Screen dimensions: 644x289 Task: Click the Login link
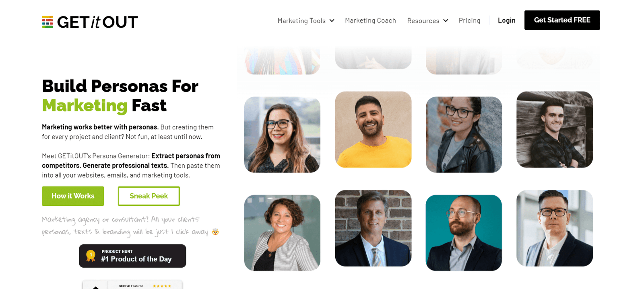(506, 20)
